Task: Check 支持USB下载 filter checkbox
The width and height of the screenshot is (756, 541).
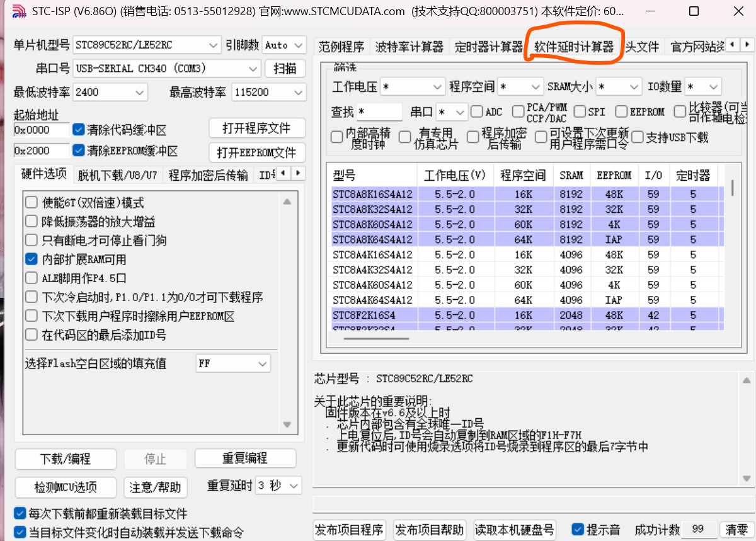Action: coord(638,137)
